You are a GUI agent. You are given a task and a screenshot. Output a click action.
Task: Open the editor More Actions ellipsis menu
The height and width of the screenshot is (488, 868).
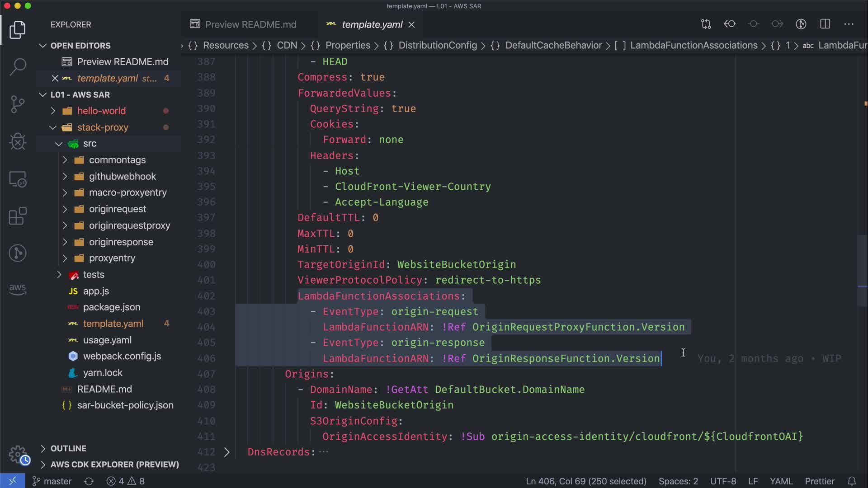[849, 24]
